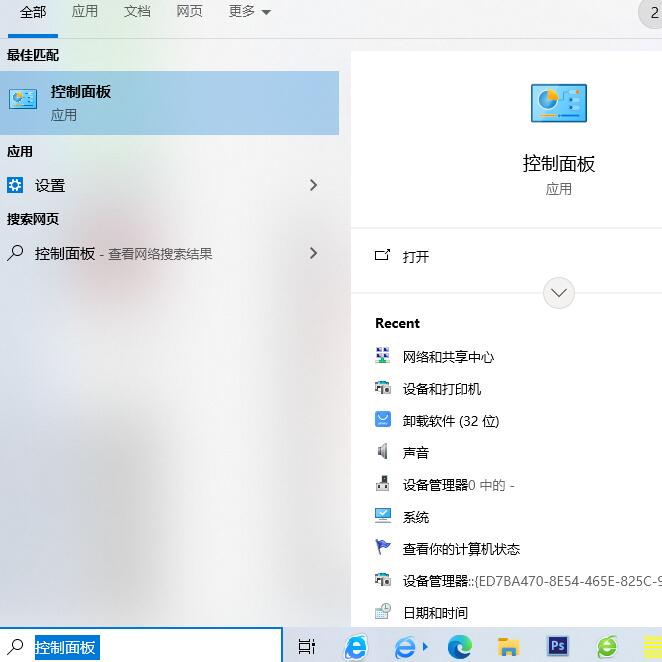This screenshot has width=662, height=662.
Task: Open Task View from the taskbar
Action: tap(307, 646)
